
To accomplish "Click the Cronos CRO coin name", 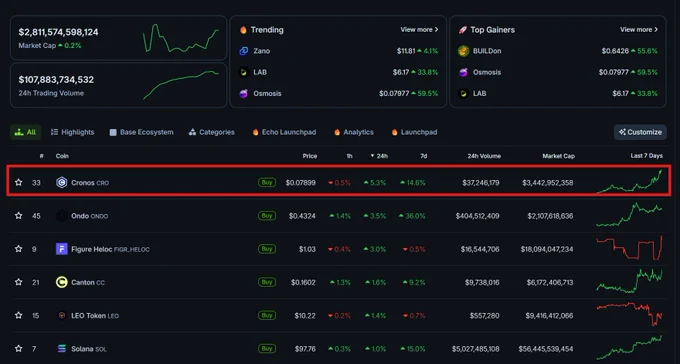I will 90,183.
